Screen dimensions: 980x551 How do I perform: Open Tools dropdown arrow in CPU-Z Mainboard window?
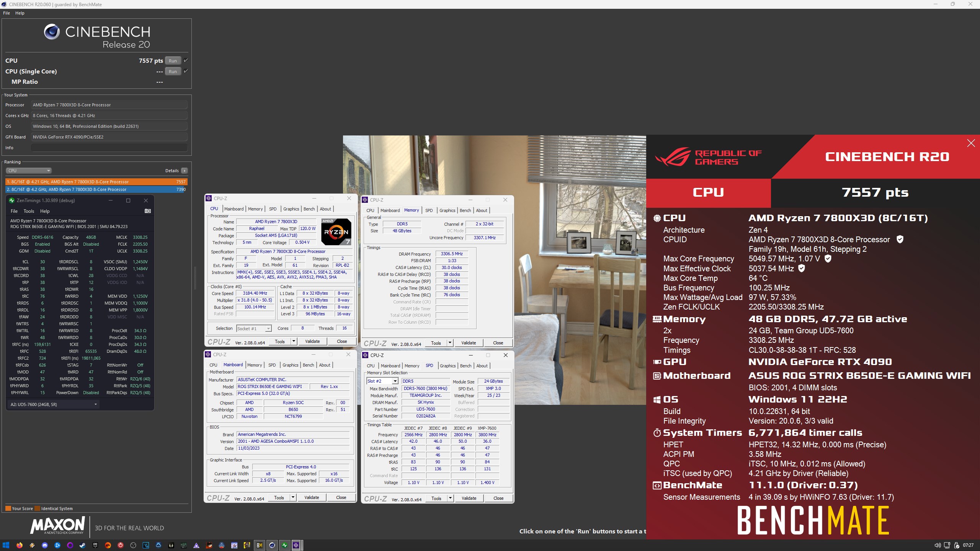tap(293, 497)
